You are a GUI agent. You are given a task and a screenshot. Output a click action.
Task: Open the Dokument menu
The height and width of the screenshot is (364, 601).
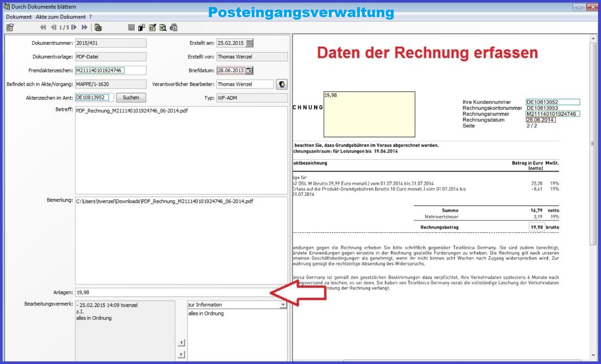point(19,17)
